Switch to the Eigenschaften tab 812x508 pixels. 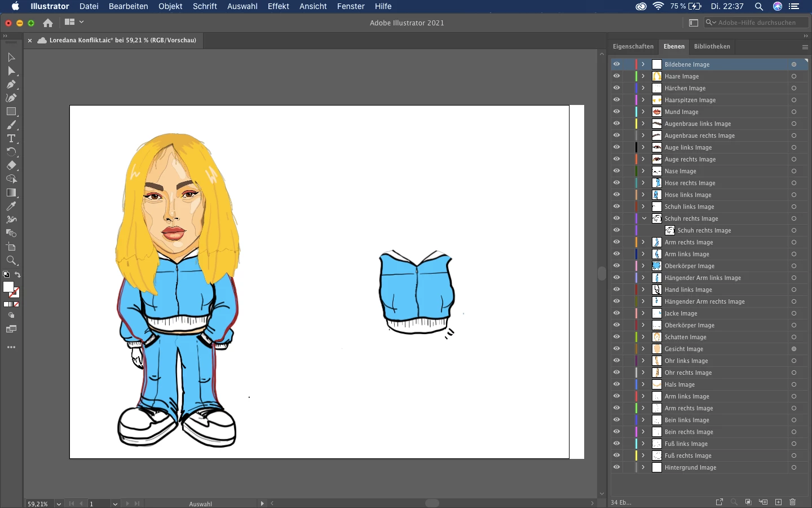(x=633, y=46)
